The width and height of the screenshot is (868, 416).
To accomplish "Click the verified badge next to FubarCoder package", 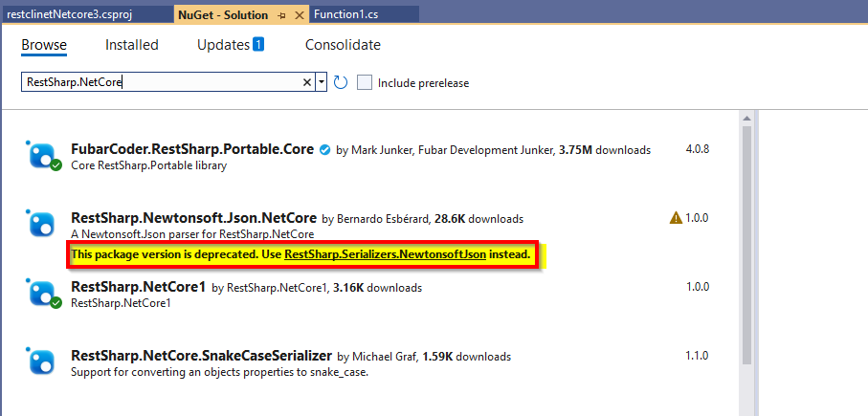I will [x=325, y=149].
